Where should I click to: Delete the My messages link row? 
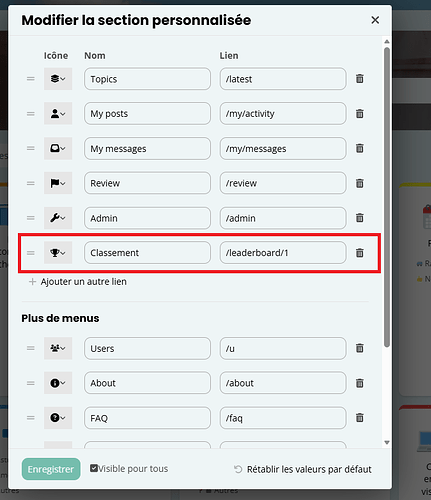360,148
